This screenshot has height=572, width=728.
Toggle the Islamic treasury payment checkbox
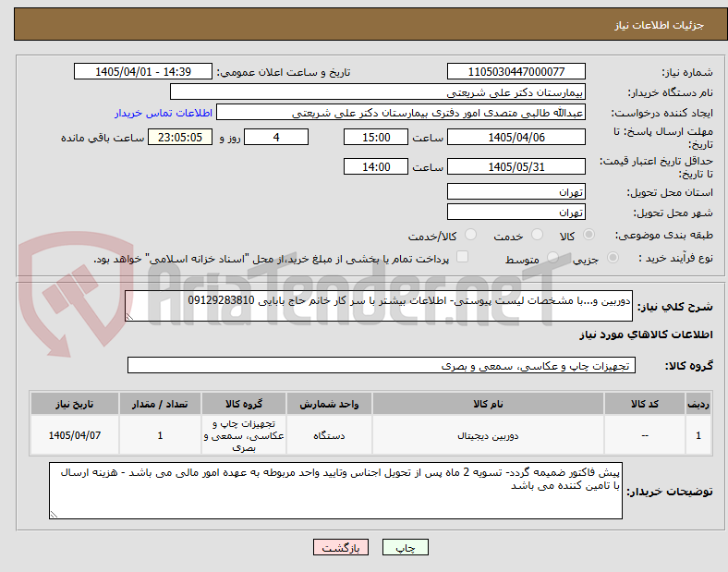click(463, 257)
